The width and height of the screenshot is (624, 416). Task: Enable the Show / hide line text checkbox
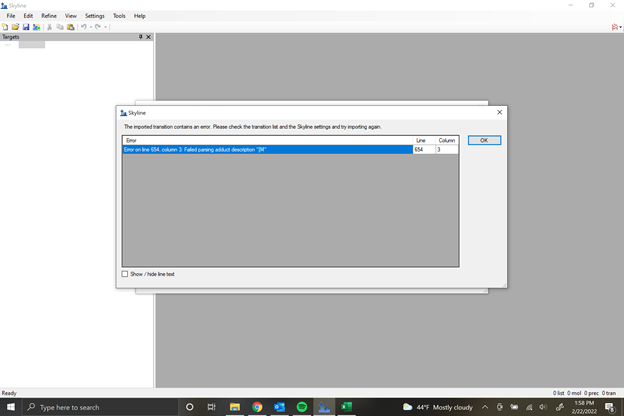click(125, 274)
